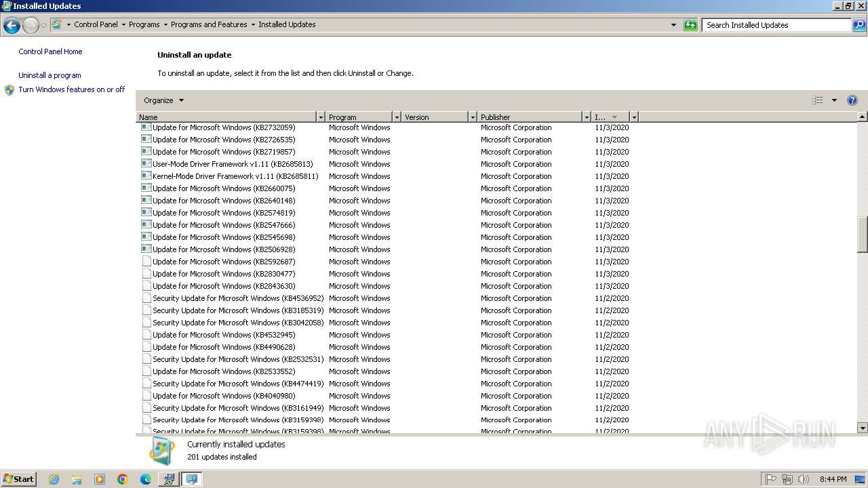Sort by the Name column header
Viewport: 868px width, 488px height.
[226, 117]
